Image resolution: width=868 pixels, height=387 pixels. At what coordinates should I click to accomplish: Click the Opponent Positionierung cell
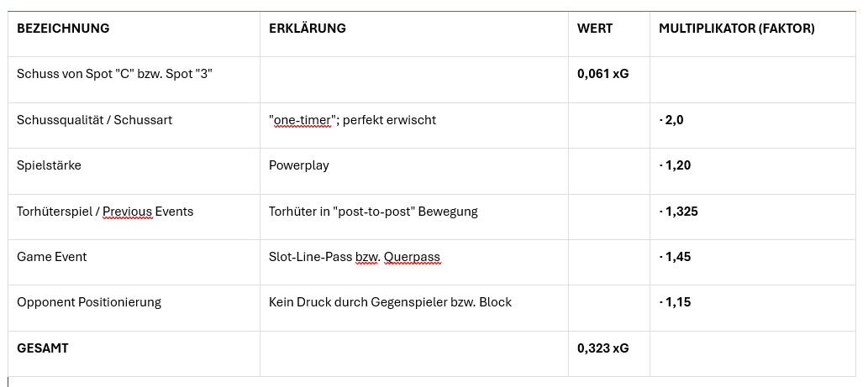click(89, 302)
